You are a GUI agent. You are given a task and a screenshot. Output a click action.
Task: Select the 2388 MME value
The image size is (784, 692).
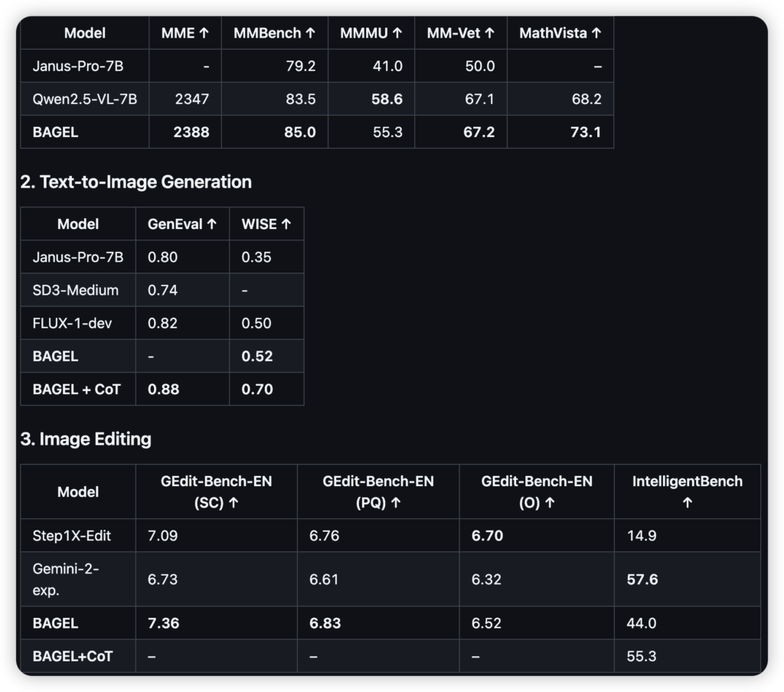(191, 132)
